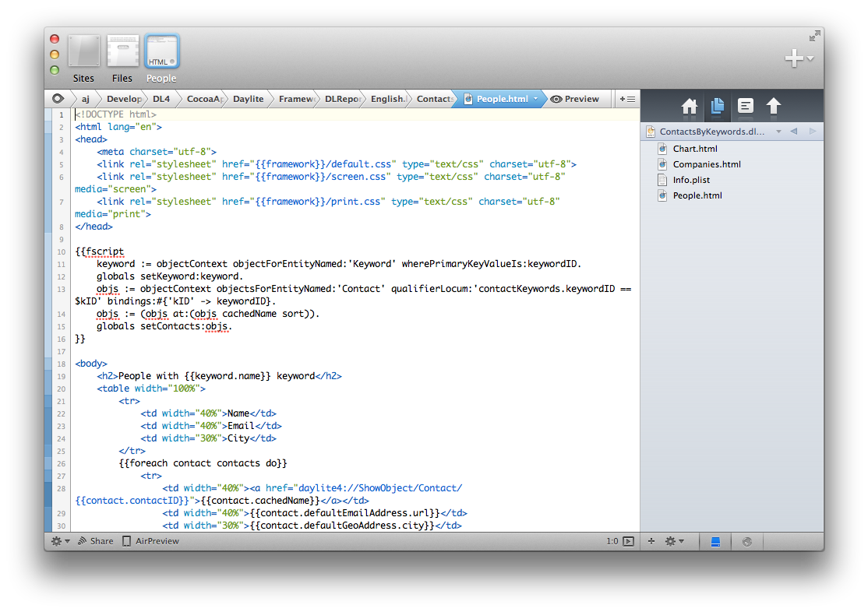Go to the Daylite path segment

pyautogui.click(x=248, y=99)
